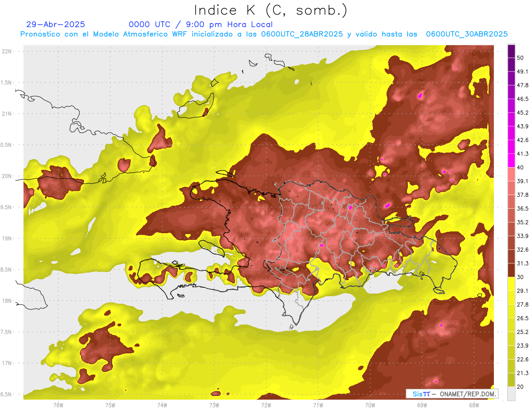Click the colorbar value "41.3"
The height and width of the screenshot is (411, 532).
click(x=522, y=154)
